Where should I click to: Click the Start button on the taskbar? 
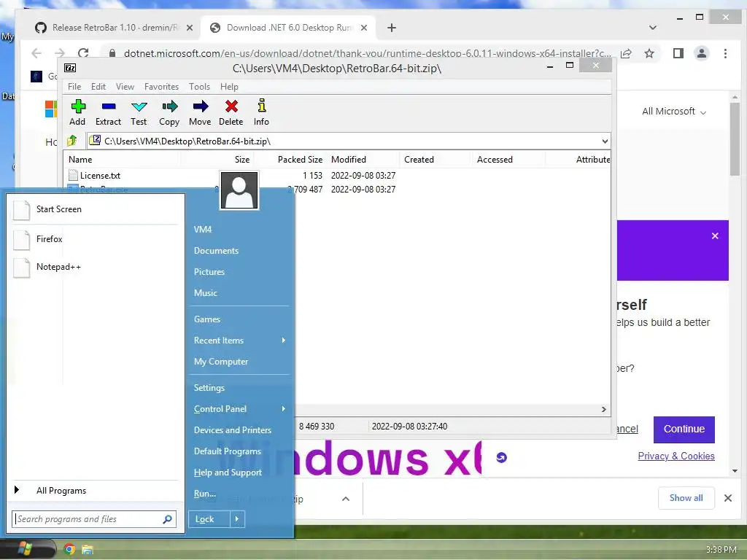point(24,549)
